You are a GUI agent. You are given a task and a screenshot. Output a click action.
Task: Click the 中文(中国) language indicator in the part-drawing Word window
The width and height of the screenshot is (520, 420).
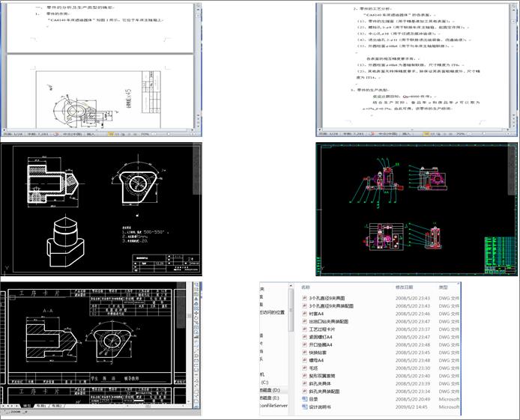pyautogui.click(x=73, y=134)
